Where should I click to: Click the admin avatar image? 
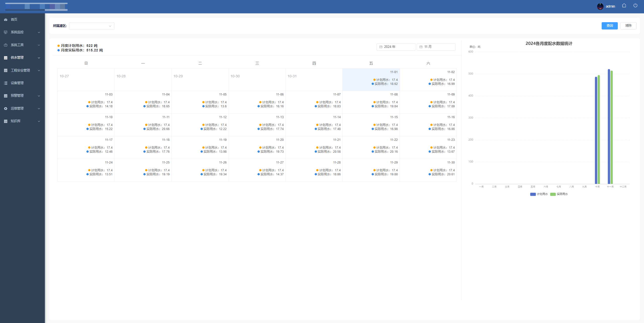600,6
